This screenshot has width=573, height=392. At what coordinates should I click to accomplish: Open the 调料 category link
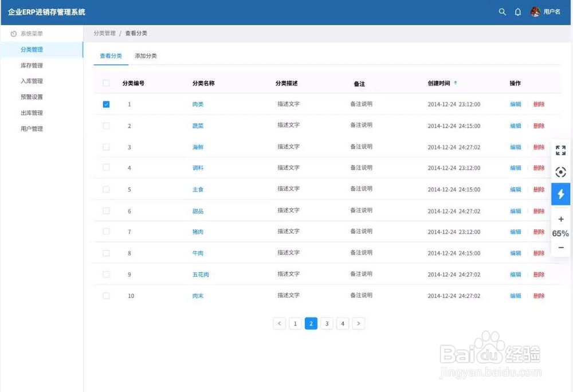pyautogui.click(x=198, y=168)
